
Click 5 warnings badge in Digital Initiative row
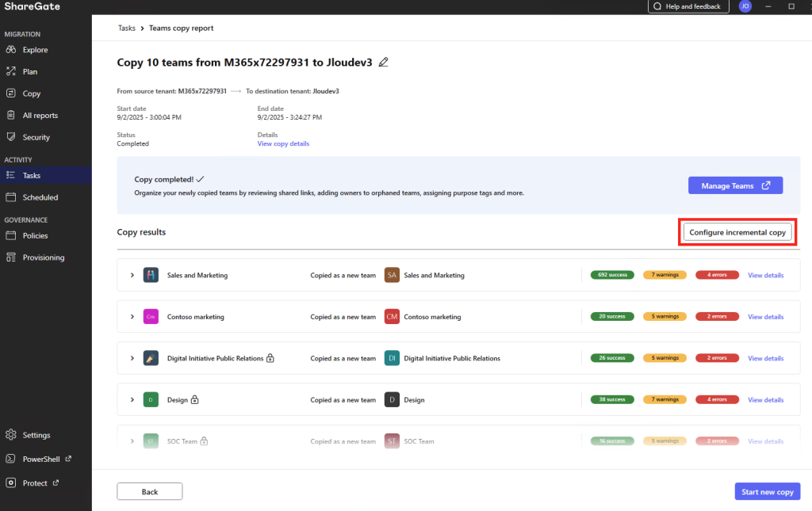(x=665, y=357)
